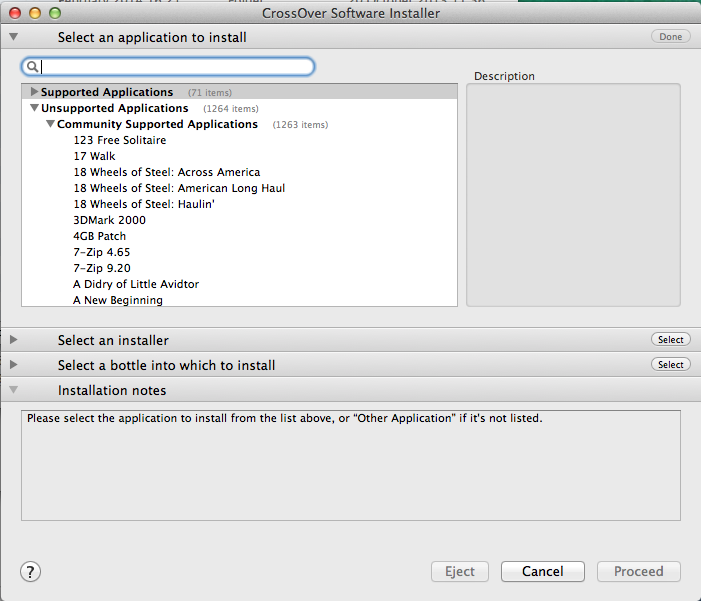Click the Installation notes heading
This screenshot has width=701, height=601.
coord(112,390)
